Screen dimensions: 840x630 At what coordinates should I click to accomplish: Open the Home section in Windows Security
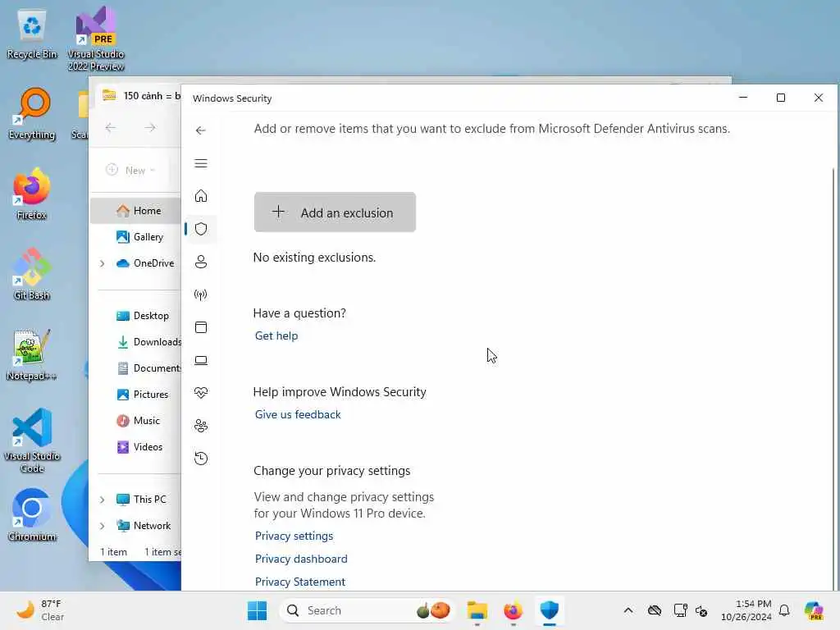pyautogui.click(x=201, y=196)
